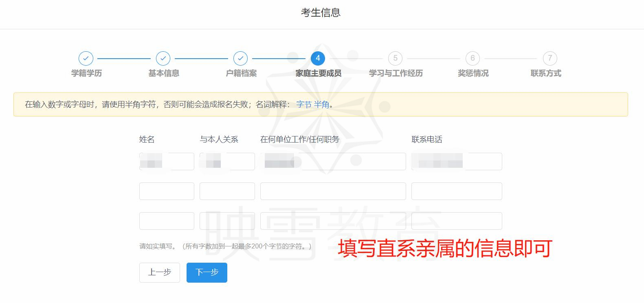Click 下一步 button
Screen dimensions: 644x303
207,272
